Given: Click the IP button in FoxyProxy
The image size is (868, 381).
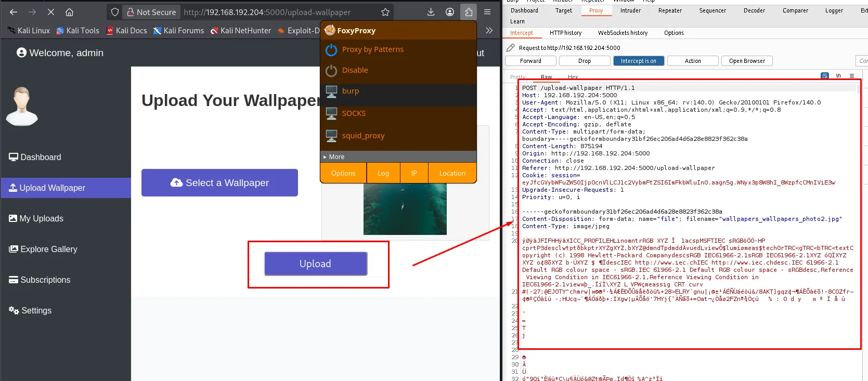Looking at the screenshot, I should [414, 173].
